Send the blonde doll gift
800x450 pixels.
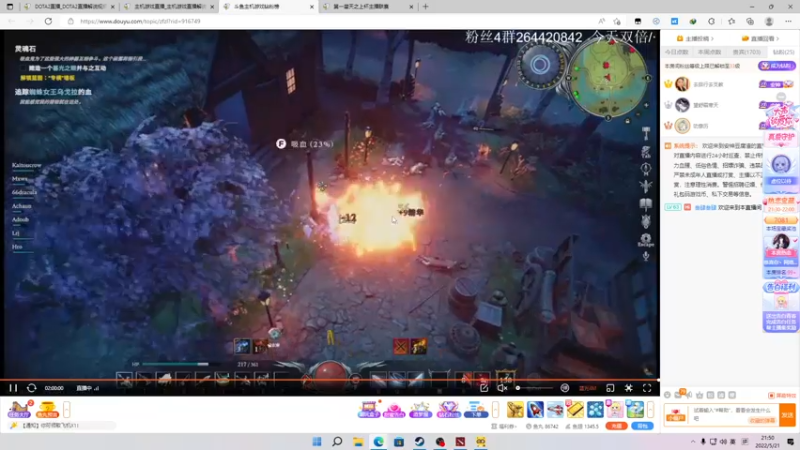pyautogui.click(x=615, y=409)
